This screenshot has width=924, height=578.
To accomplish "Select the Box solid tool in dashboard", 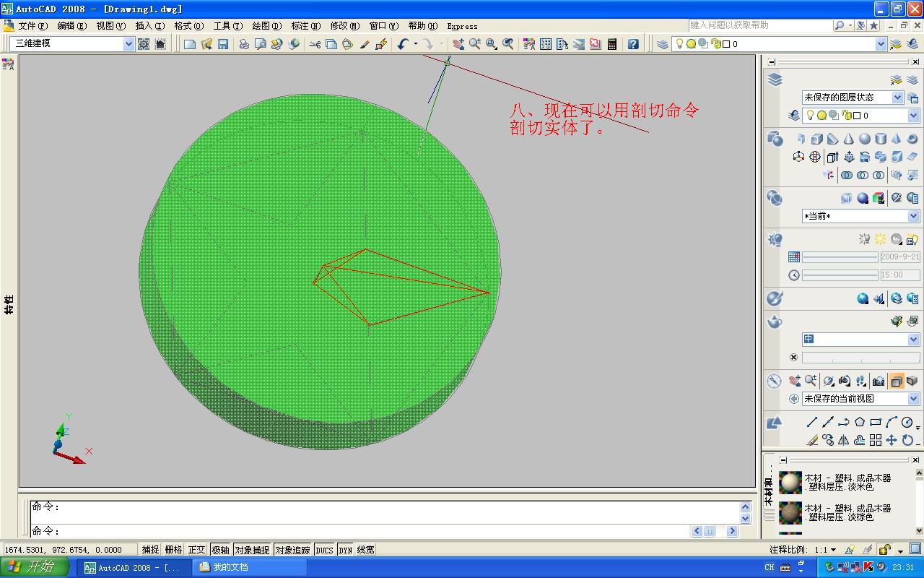I will click(816, 139).
